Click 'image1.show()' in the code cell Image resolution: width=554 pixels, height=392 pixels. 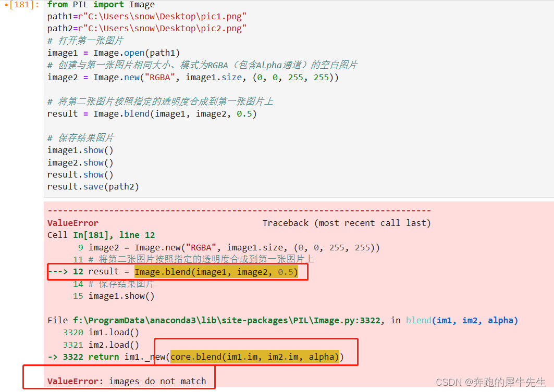81,150
